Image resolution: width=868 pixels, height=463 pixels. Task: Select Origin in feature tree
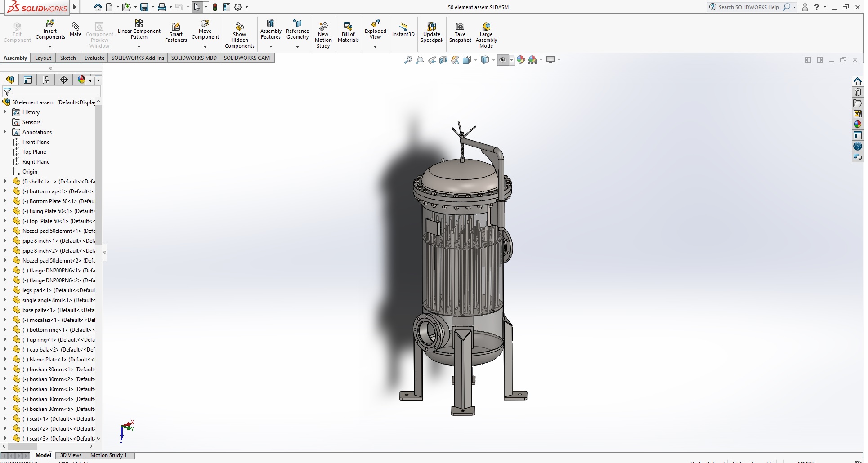tap(30, 172)
